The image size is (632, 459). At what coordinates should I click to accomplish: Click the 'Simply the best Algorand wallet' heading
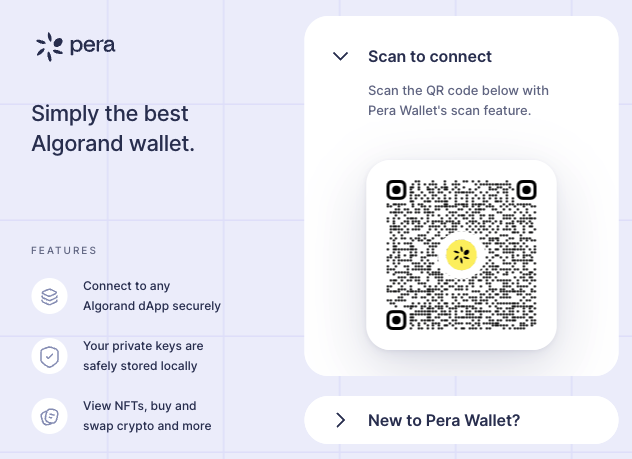[x=113, y=128]
